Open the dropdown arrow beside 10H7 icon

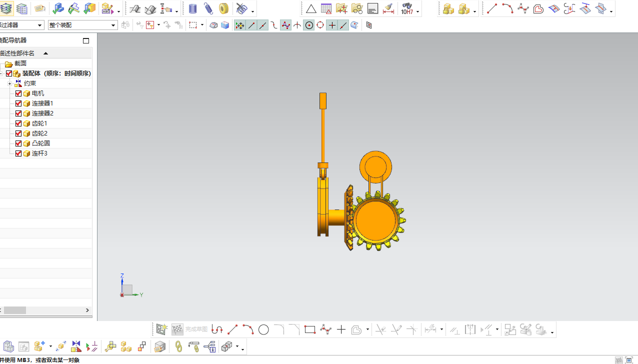tap(417, 11)
